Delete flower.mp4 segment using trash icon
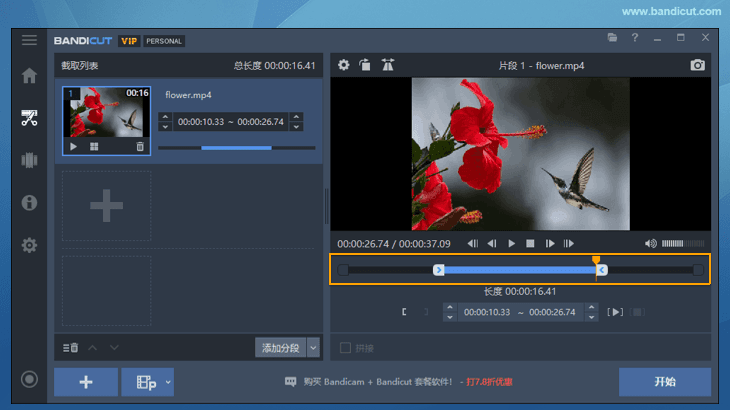 (x=140, y=146)
